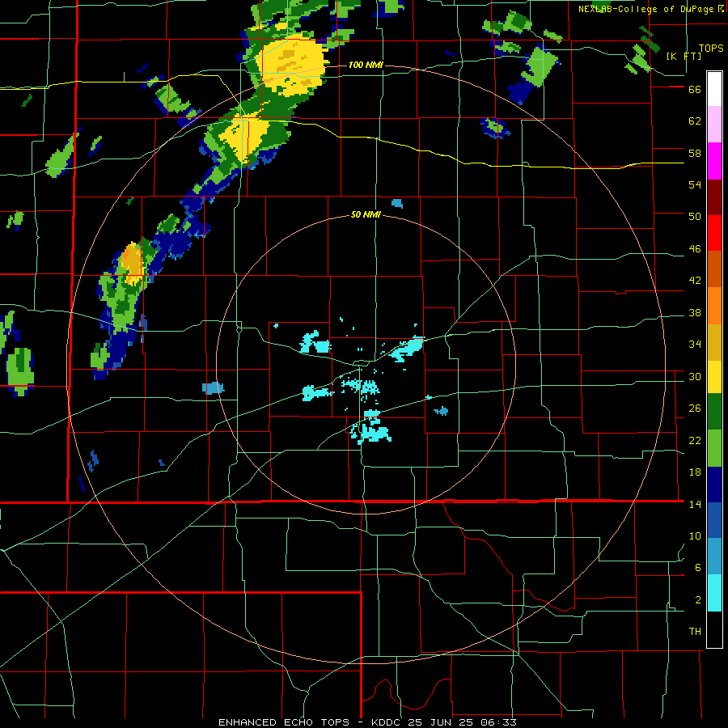Viewport: 728px width, 728px height.
Task: Click the legend value "14"
Action: point(695,504)
